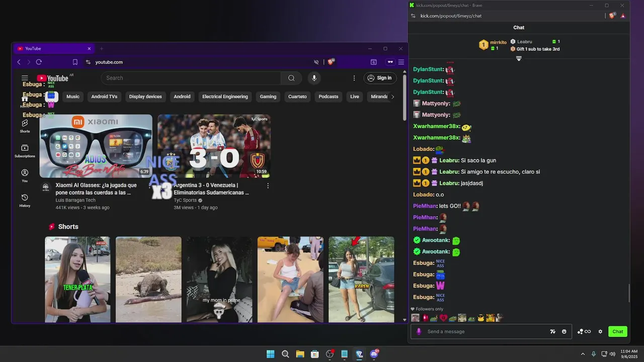The height and width of the screenshot is (362, 644).
Task: Select the Cuarteto category chip
Action: [x=297, y=97]
